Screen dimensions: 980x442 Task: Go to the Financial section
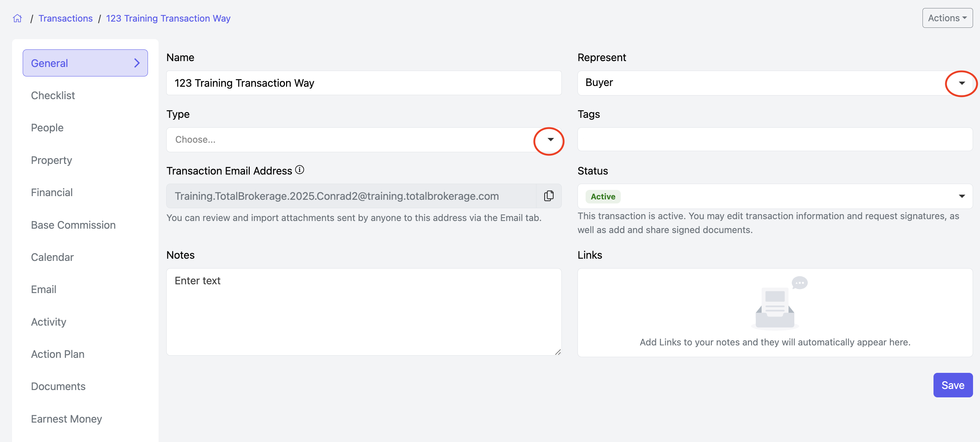pyautogui.click(x=52, y=192)
